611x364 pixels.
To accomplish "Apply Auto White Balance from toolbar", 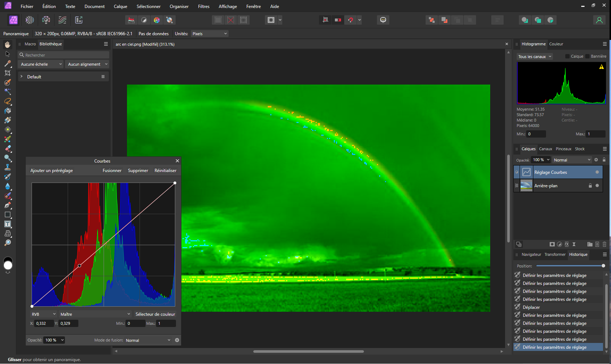I will point(169,20).
